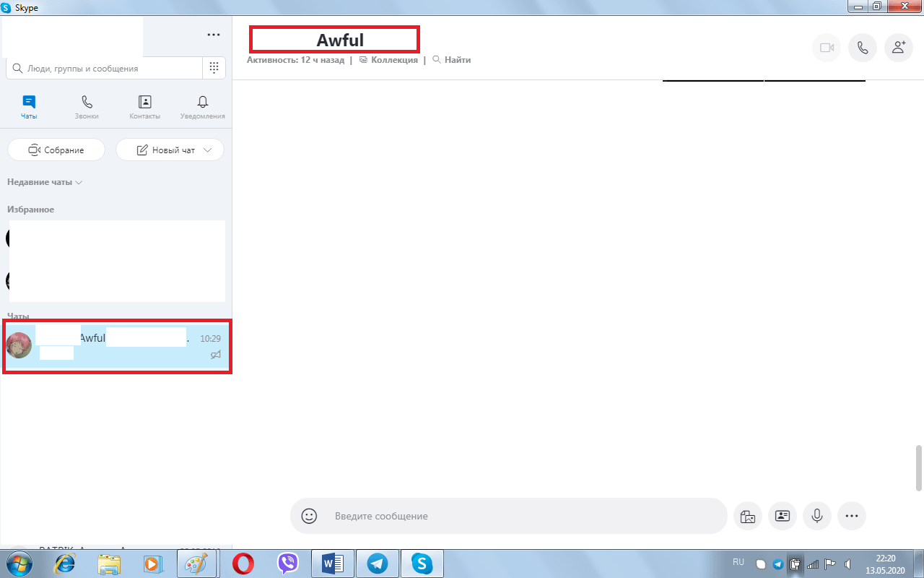Select the Awful chat in the list

(x=116, y=345)
